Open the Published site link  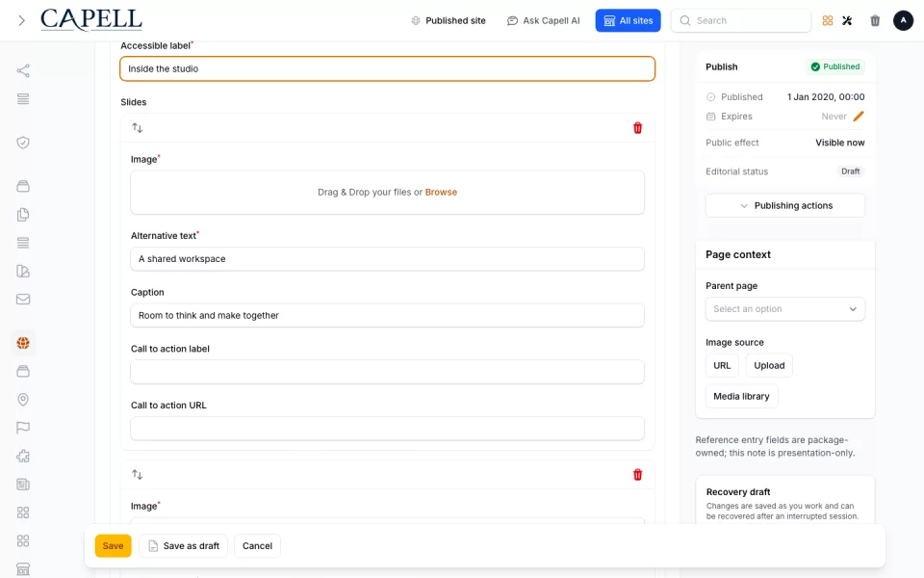click(449, 20)
